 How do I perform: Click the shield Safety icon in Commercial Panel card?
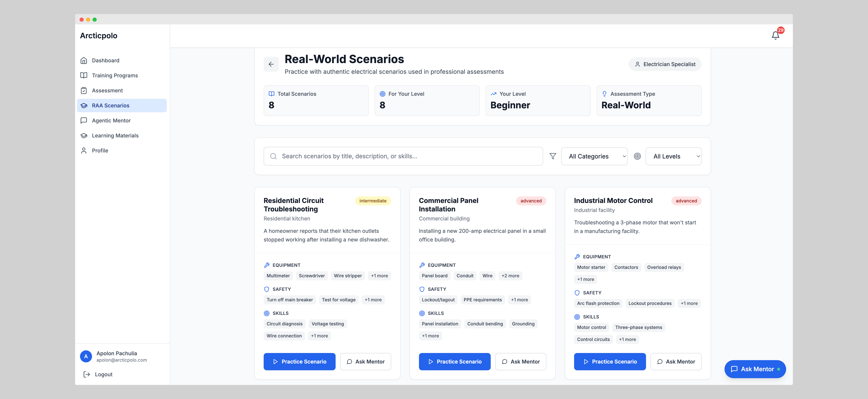point(422,289)
